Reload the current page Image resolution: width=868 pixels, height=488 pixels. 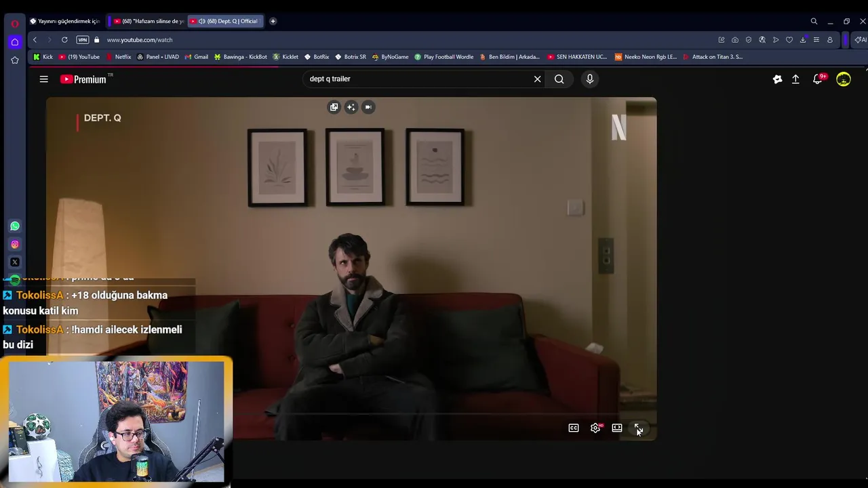[x=64, y=40]
